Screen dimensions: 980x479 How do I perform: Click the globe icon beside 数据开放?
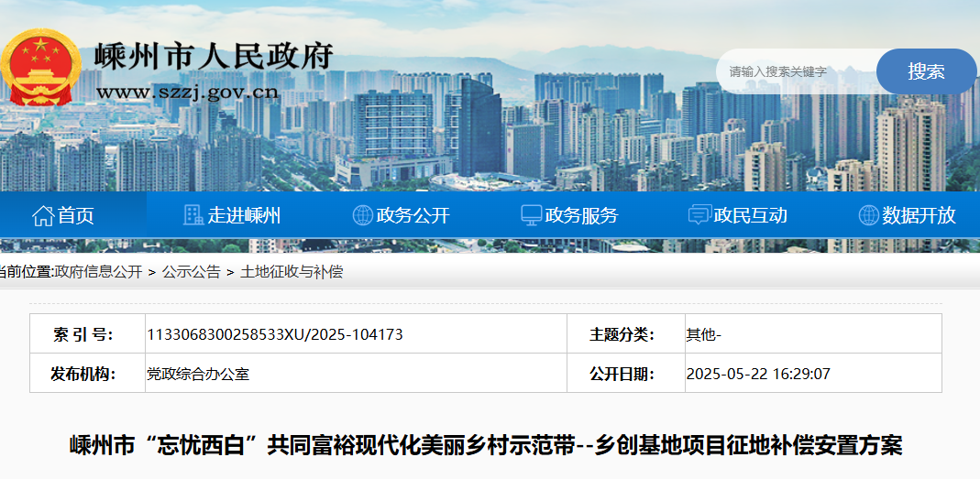point(868,215)
